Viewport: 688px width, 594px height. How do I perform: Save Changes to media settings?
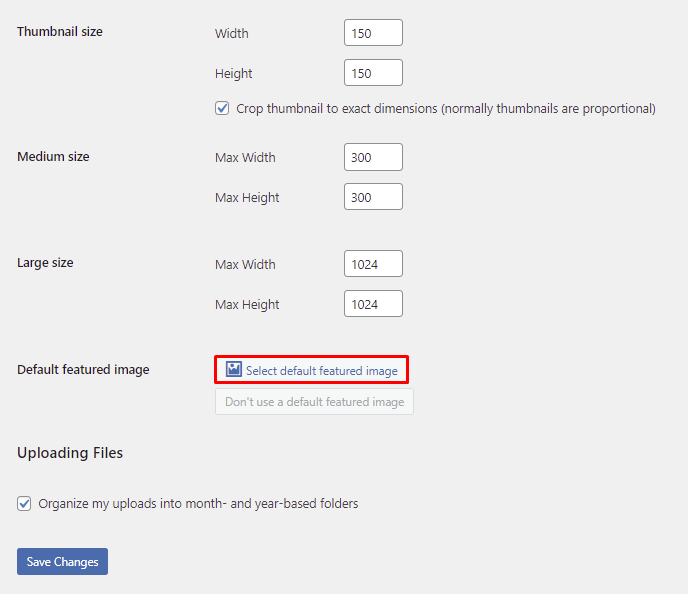(62, 562)
